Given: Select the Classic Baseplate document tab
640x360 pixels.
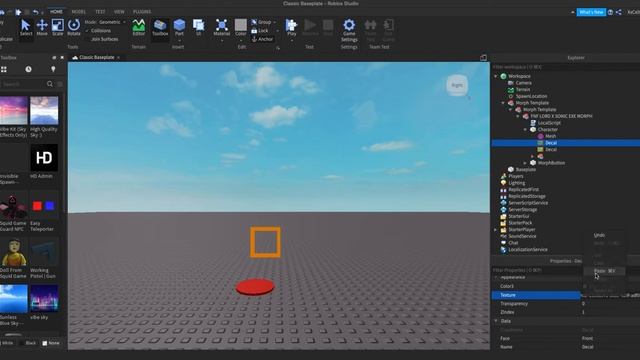Looking at the screenshot, I should pyautogui.click(x=96, y=58).
